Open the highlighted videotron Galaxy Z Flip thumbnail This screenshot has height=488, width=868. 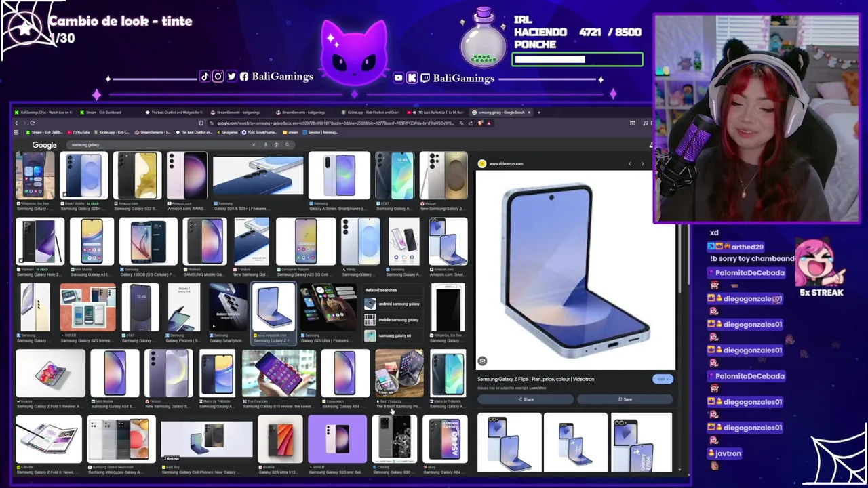[274, 308]
